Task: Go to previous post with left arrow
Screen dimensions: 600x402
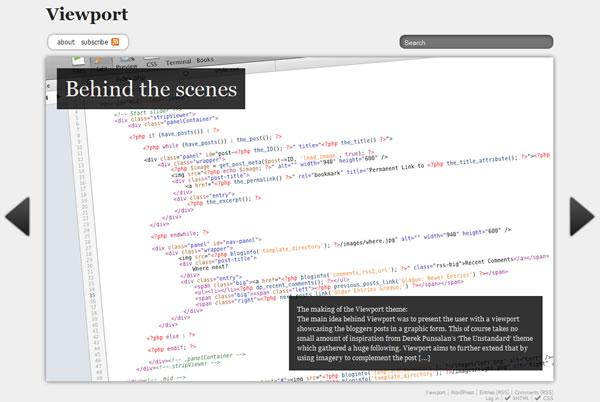Action: 18,216
